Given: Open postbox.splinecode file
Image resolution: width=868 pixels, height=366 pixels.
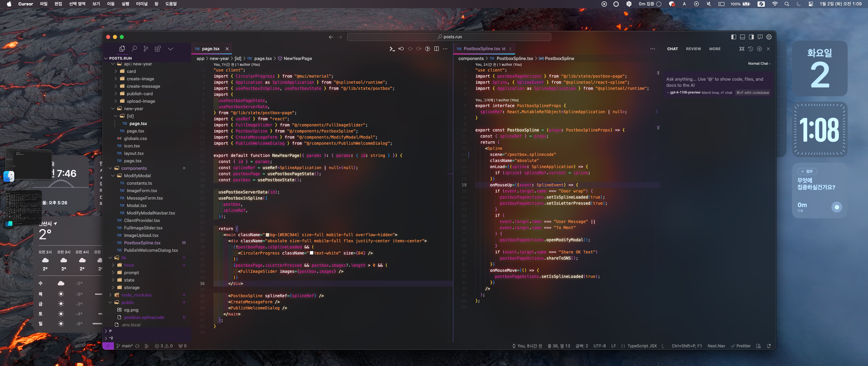Looking at the screenshot, I should coord(144,317).
